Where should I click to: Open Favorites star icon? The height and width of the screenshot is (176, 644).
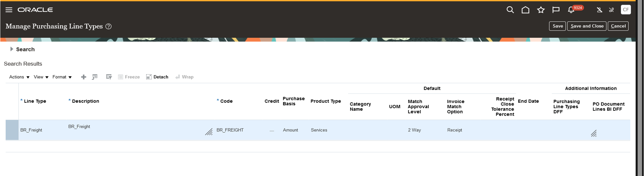coord(541,10)
